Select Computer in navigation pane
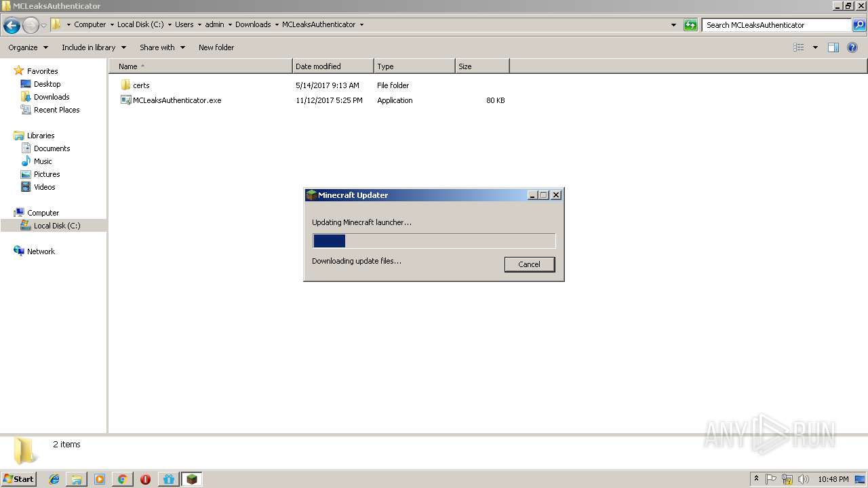868x488 pixels. point(43,213)
